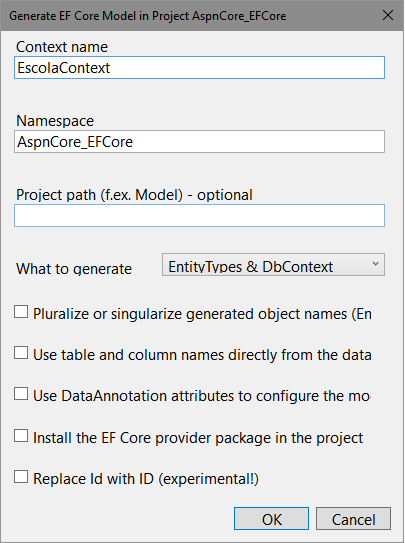Click the What to generate label

(x=74, y=269)
